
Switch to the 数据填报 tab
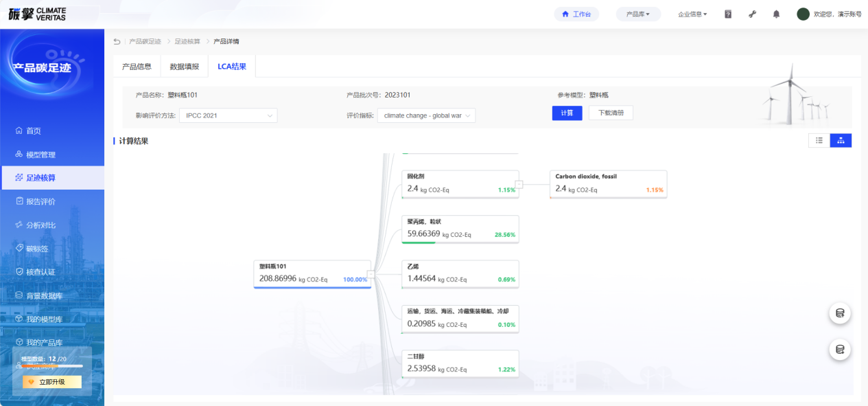pos(185,67)
